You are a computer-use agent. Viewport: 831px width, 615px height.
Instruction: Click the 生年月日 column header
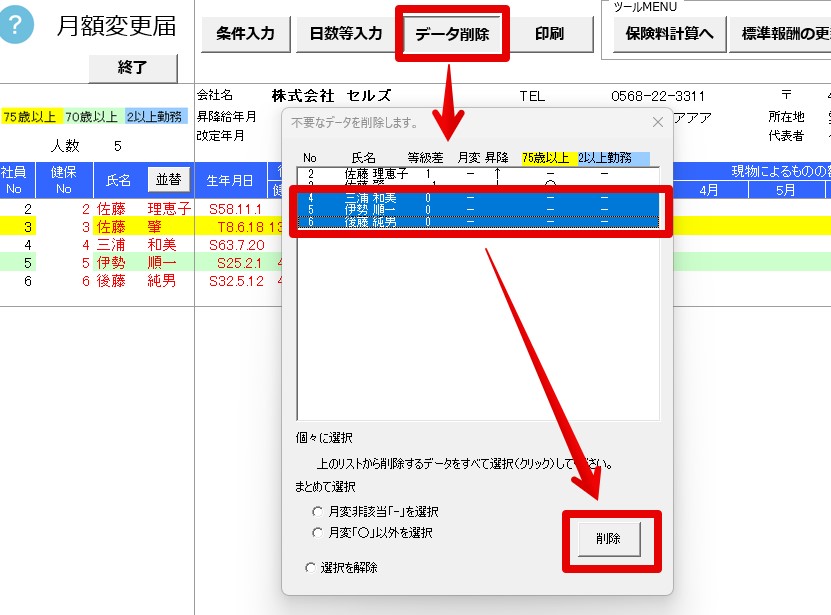[x=229, y=180]
